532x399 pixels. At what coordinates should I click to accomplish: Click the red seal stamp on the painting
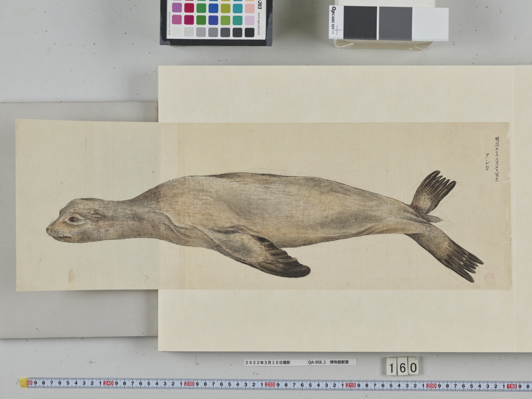pyautogui.click(x=489, y=277)
